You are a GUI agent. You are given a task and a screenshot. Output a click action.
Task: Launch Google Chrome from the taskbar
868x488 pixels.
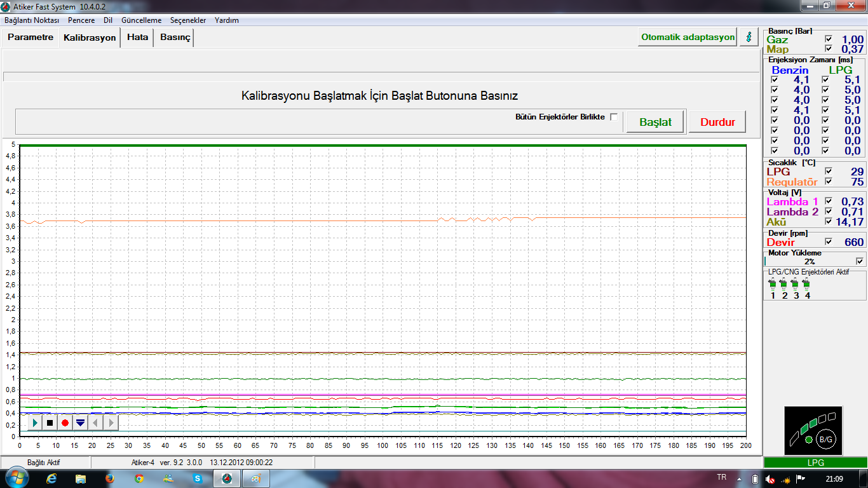[x=139, y=478]
